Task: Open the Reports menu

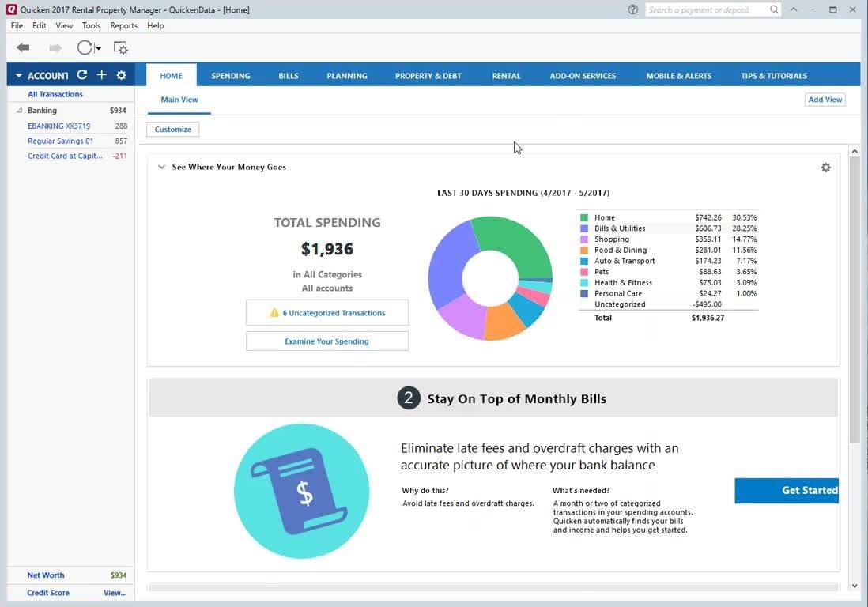Action: click(x=124, y=25)
